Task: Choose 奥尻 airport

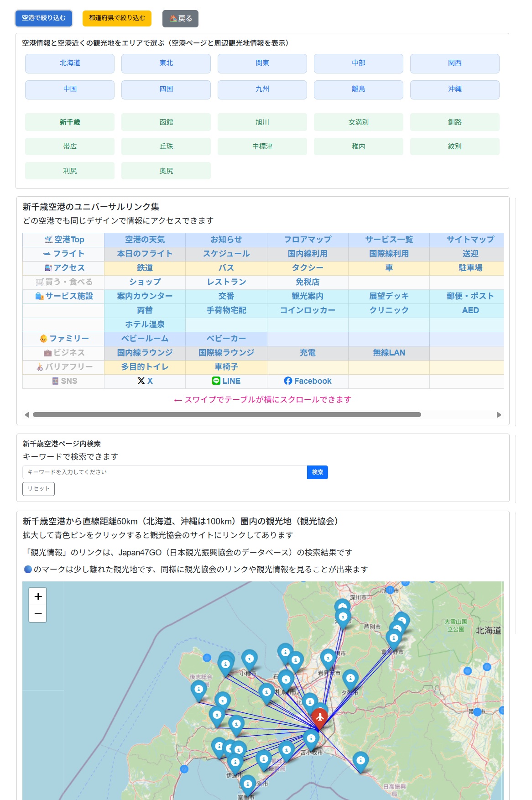Action: [166, 171]
